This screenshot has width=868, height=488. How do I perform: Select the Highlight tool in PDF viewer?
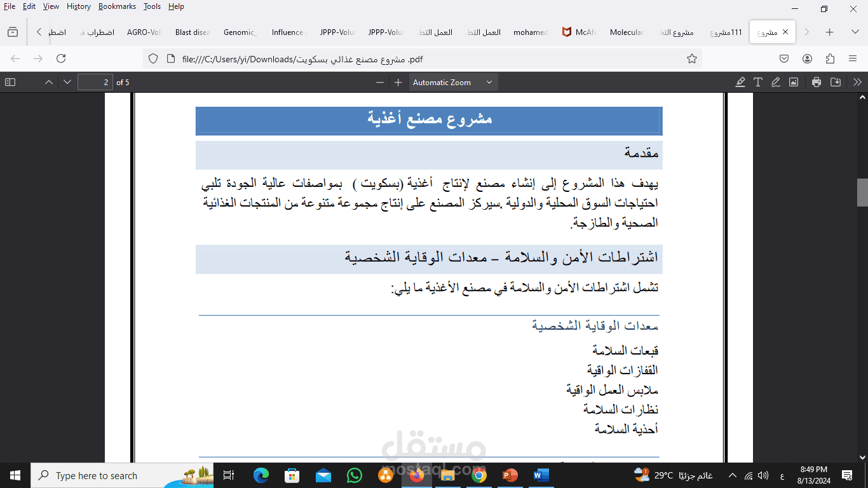pos(740,81)
